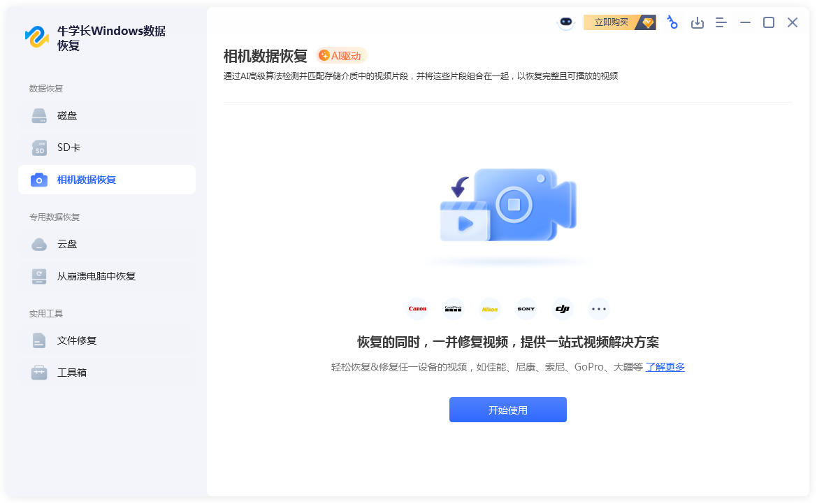Click the DJI brand icon
Viewport: 817px width, 504px height.
point(563,309)
